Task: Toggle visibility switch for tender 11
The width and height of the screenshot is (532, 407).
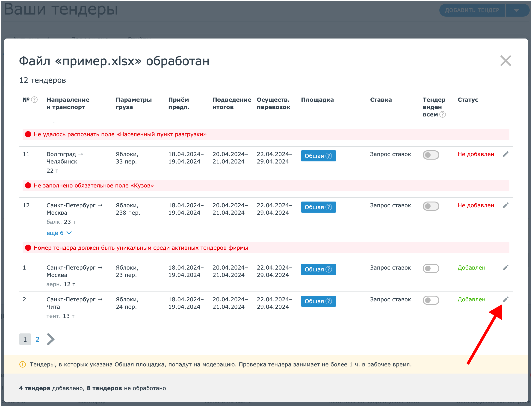Action: pos(431,155)
